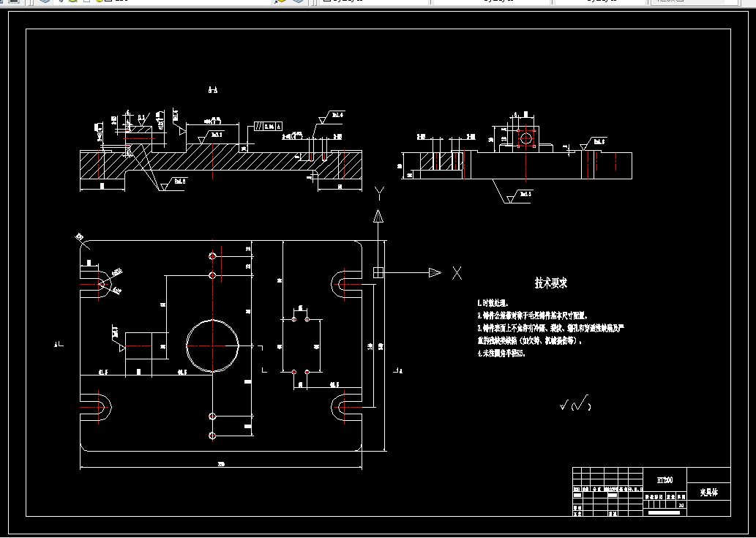Image resolution: width=756 pixels, height=538 pixels.
Task: Select the parallelism tolerance frame in section view
Action: click(268, 127)
